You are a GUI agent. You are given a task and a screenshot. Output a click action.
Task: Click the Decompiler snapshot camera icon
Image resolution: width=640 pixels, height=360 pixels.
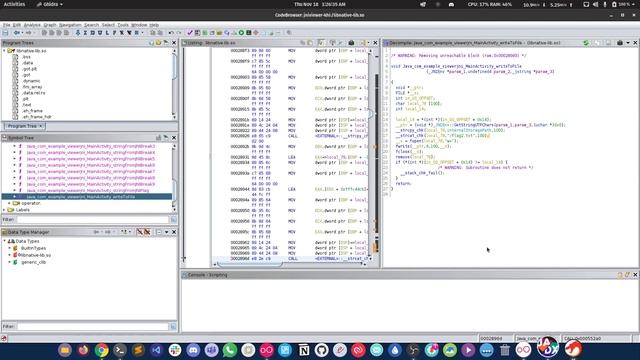point(620,43)
